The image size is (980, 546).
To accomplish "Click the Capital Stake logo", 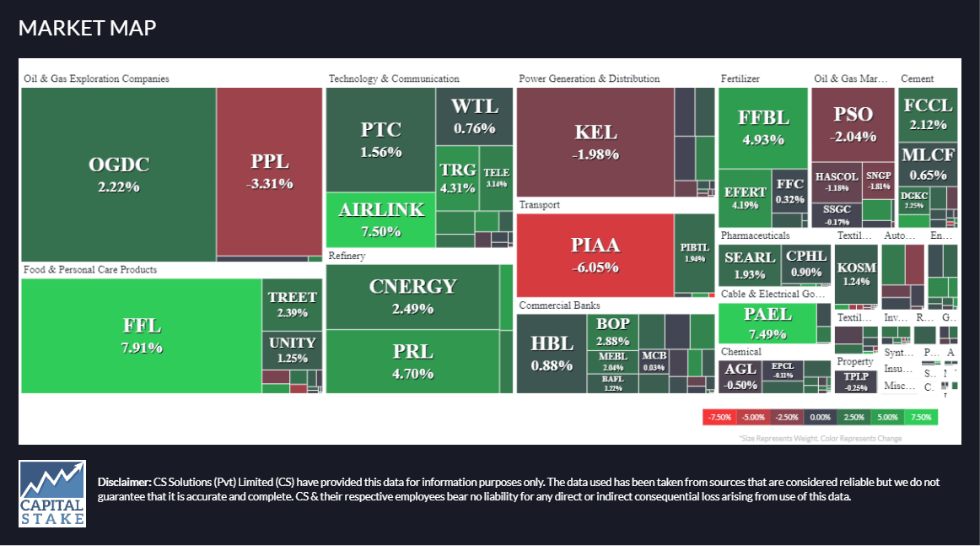I will click(x=52, y=494).
